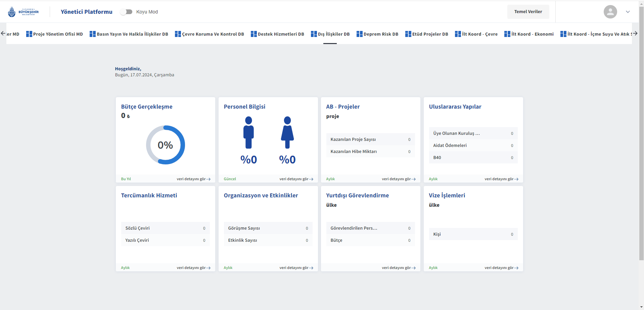Click the İstanbul Büyükşehir logo icon
The image size is (644, 310).
coord(12,12)
